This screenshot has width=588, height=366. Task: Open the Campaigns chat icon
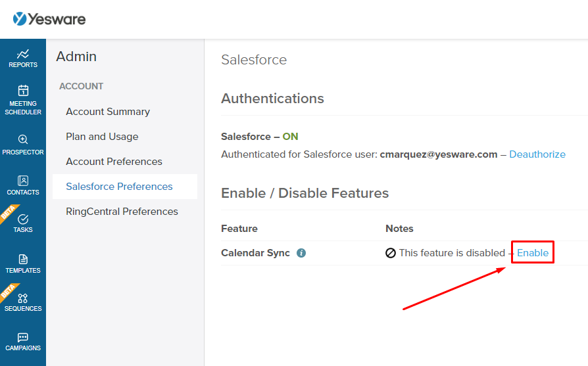click(x=23, y=338)
